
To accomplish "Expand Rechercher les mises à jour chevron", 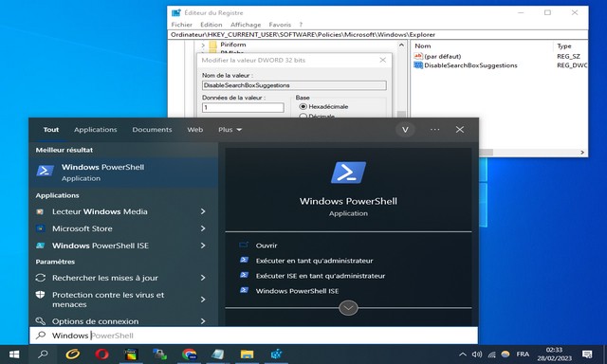I will [x=203, y=278].
